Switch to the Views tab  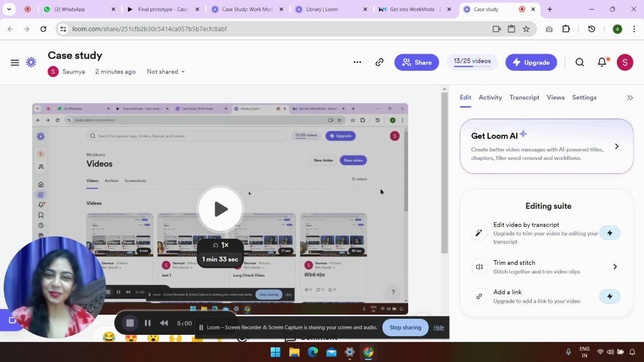[555, 98]
